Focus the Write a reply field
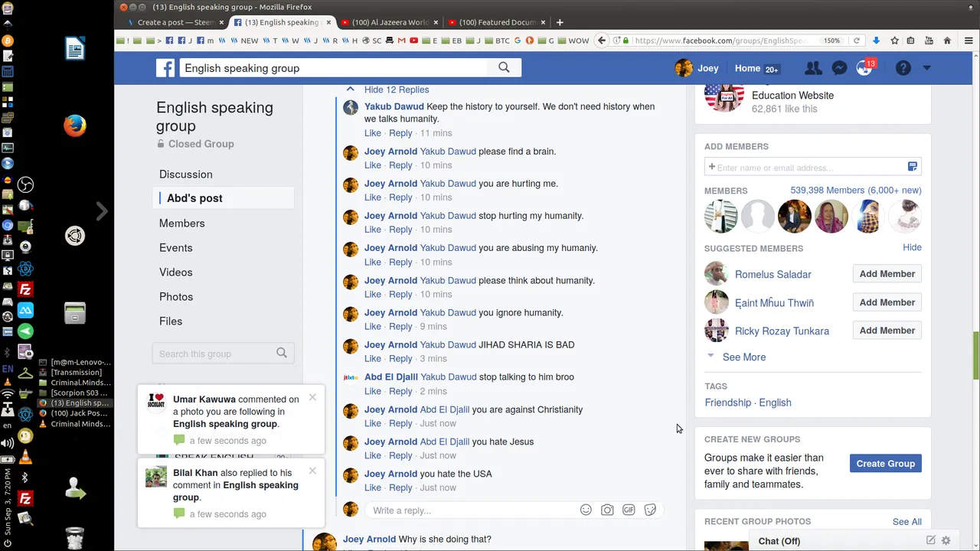 473,510
